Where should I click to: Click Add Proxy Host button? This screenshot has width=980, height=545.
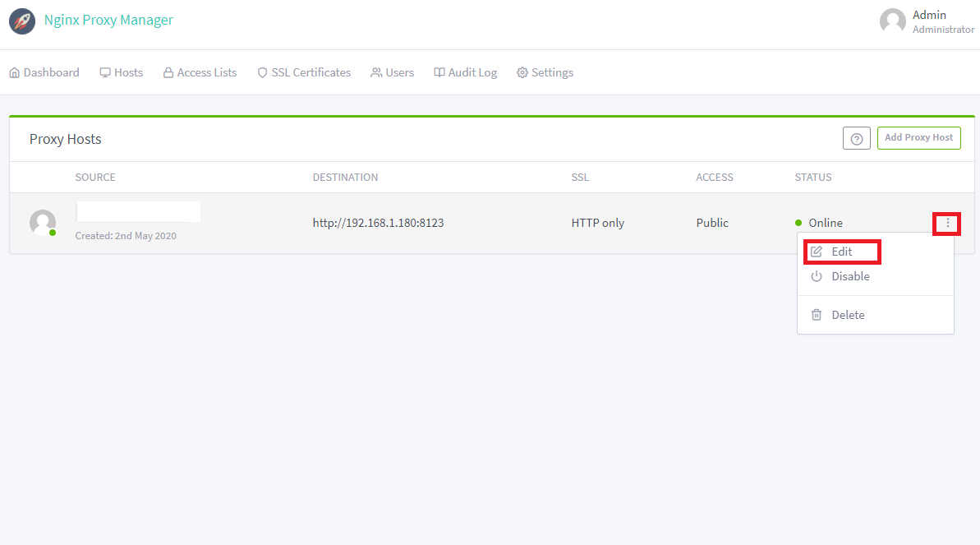[x=918, y=137]
